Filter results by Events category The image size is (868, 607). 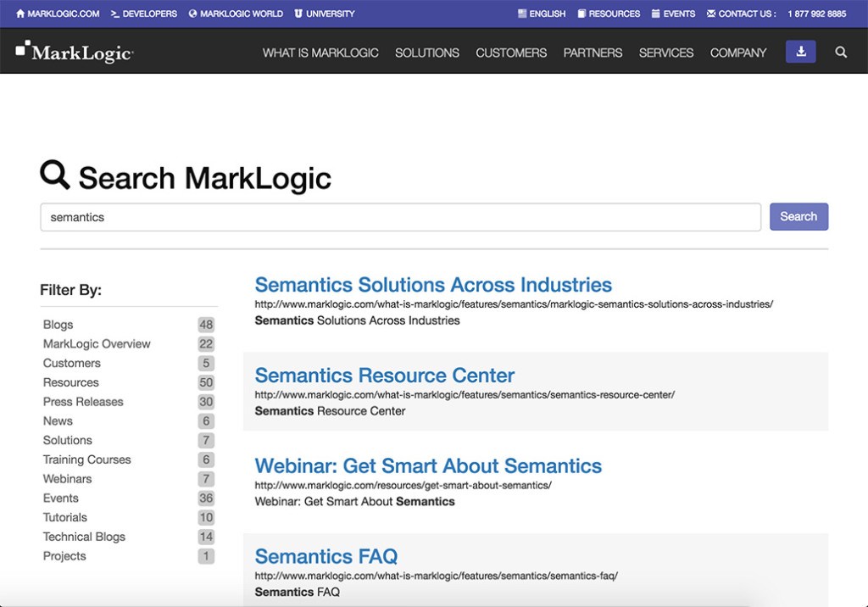pyautogui.click(x=61, y=498)
